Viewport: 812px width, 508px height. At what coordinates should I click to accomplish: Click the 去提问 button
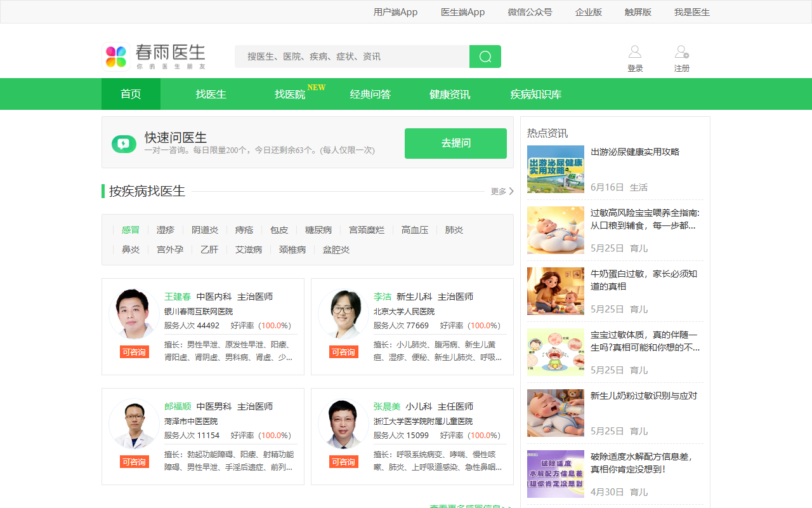455,144
